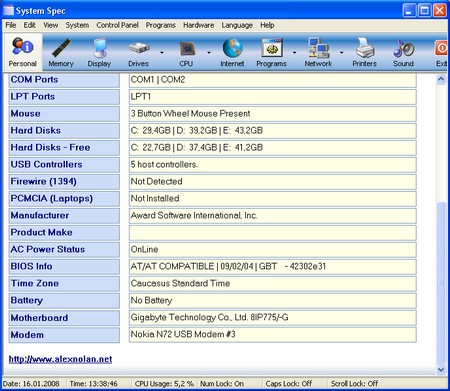Click the Caps Lock: Off status entry
Screen dimensions: 450x391
(x=289, y=384)
